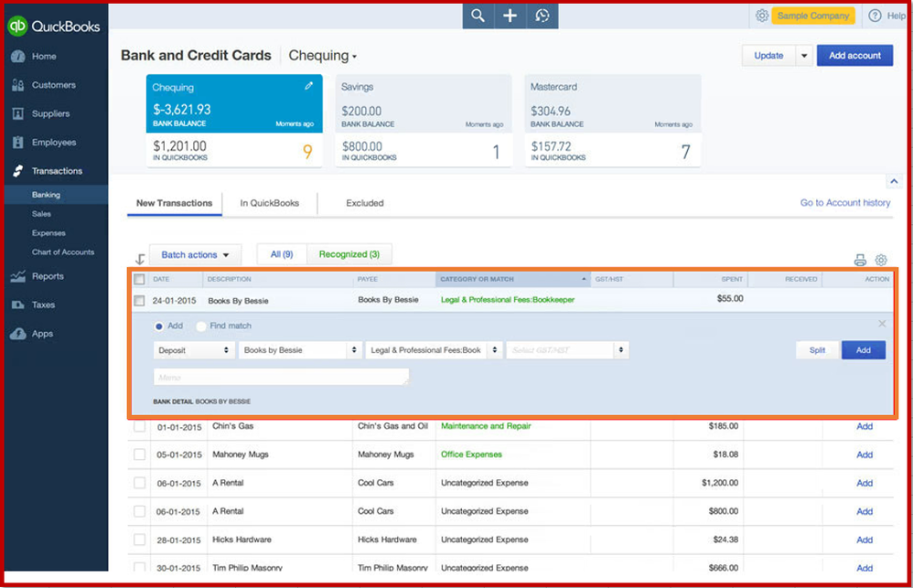Open the Deposit type dropdown
The width and height of the screenshot is (913, 588).
pos(193,350)
